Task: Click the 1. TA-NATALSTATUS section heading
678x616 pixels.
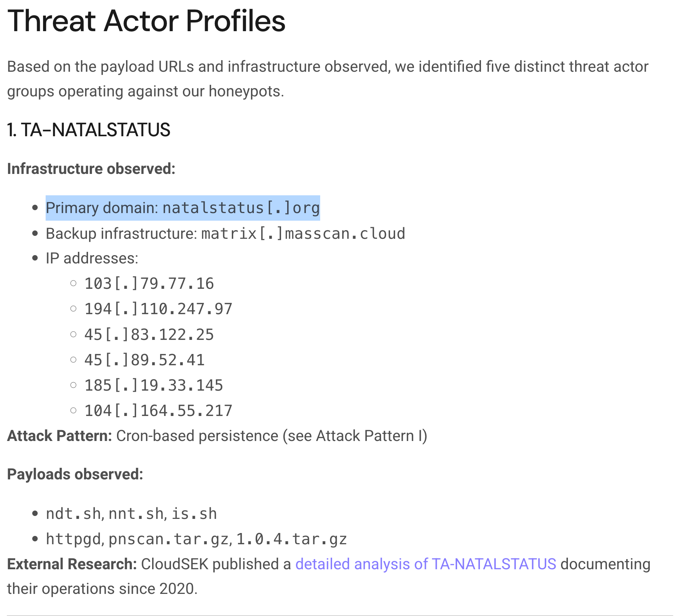Action: tap(89, 130)
